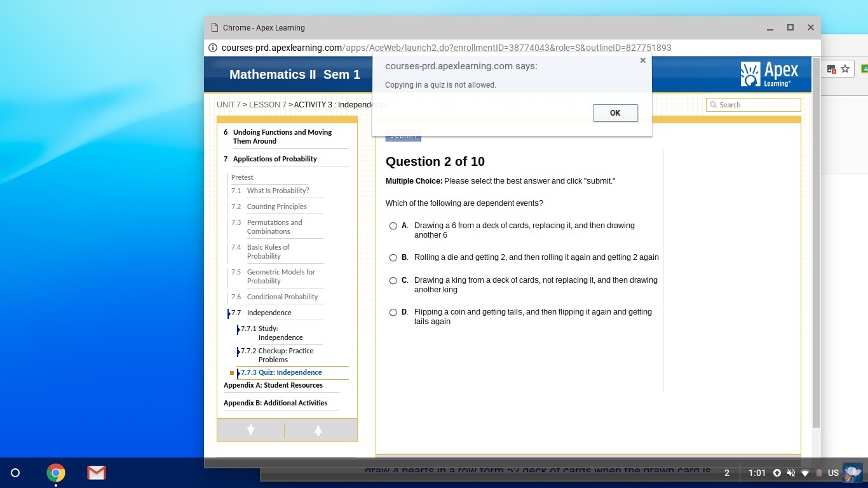The image size is (868, 488).
Task: Open lesson 7.3 Permutations and Combinations
Action: (275, 227)
